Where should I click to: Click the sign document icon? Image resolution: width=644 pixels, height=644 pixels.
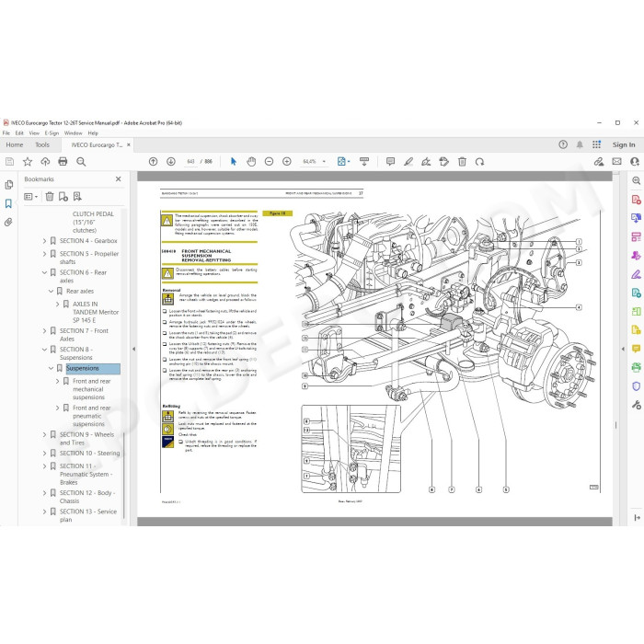(x=426, y=161)
